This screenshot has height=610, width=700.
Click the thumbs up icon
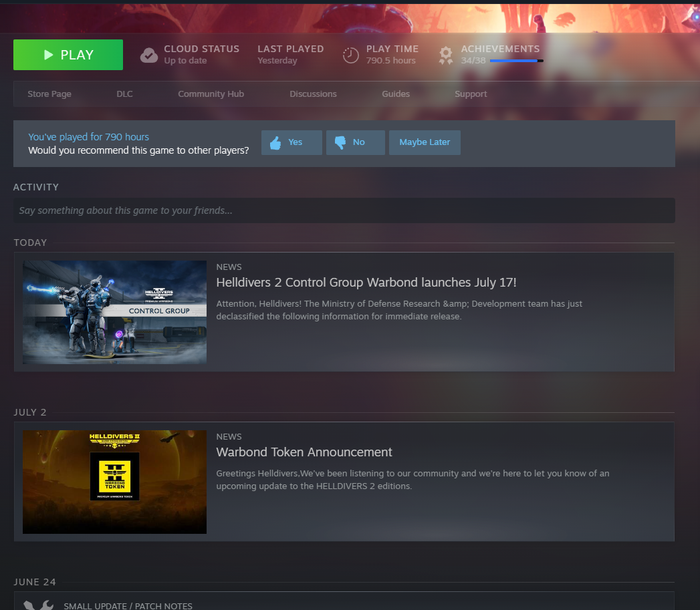[275, 143]
